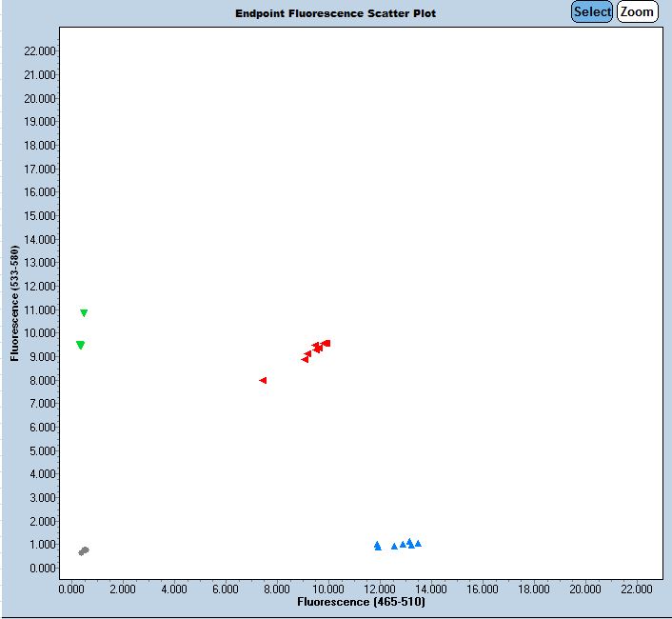
Task: Switch to Zoom mode
Action: point(637,12)
